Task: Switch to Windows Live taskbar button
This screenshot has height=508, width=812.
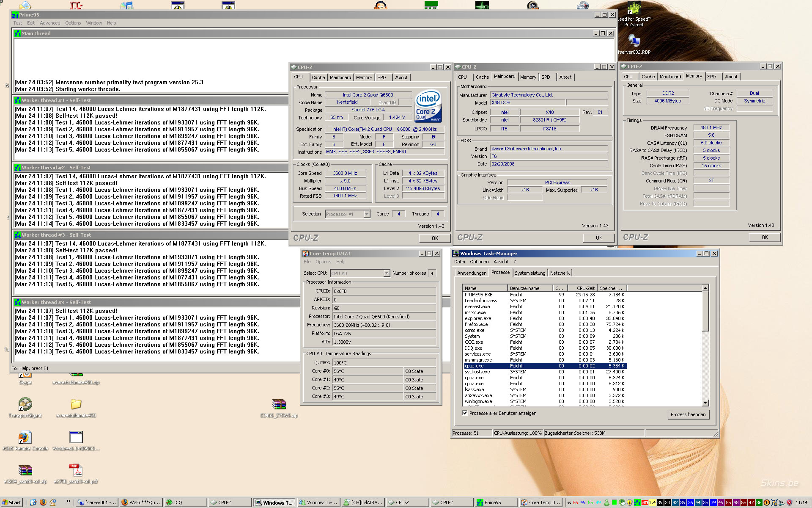Action: coord(318,502)
